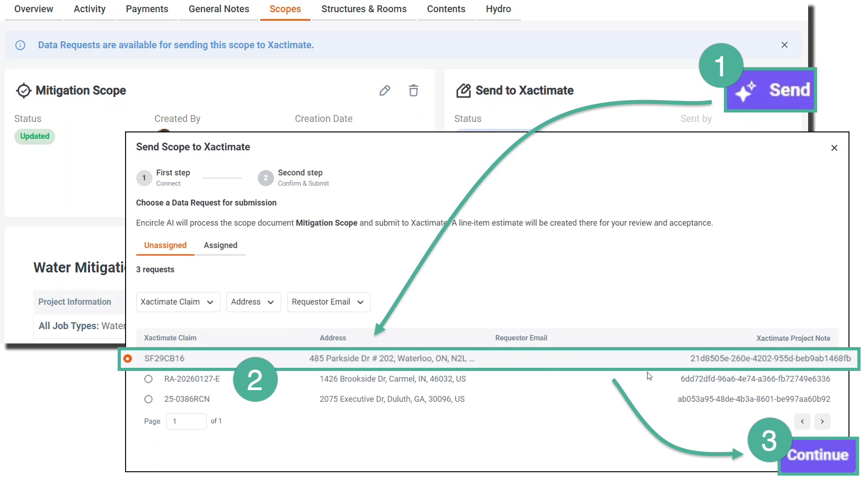The height and width of the screenshot is (477, 868).
Task: Click project note 6dd72dfd-96a6-4e74-a366-fb72749e6336
Action: (756, 379)
